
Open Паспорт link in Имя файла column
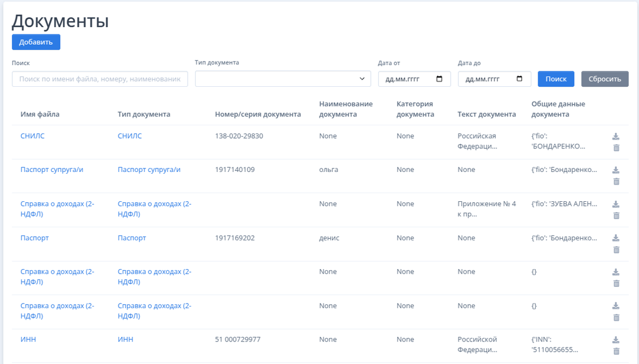(x=35, y=238)
